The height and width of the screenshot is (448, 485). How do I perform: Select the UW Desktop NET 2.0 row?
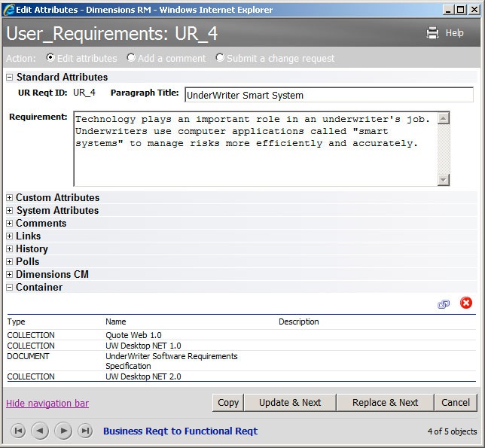pyautogui.click(x=241, y=376)
